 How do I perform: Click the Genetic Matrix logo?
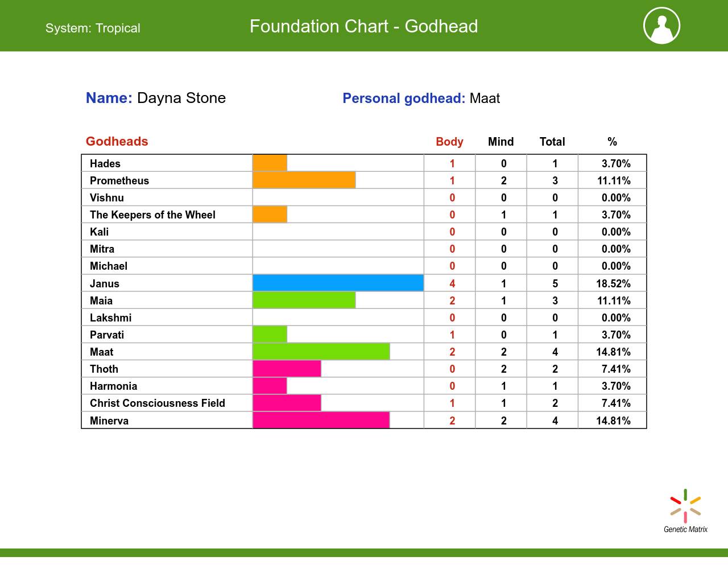(685, 510)
